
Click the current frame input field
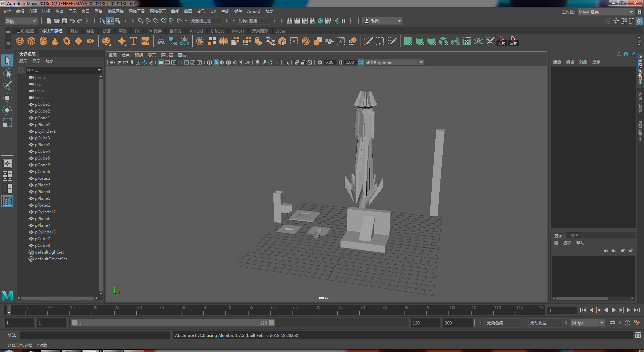(x=562, y=311)
